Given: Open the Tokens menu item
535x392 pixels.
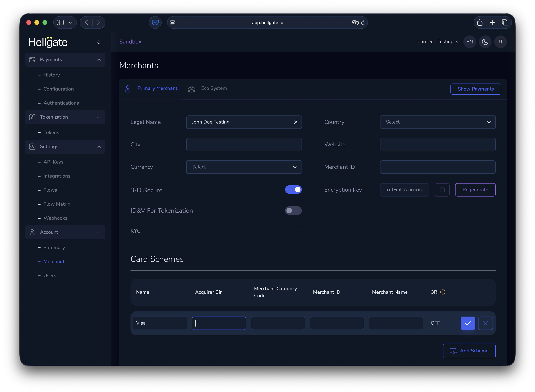Looking at the screenshot, I should tap(51, 132).
